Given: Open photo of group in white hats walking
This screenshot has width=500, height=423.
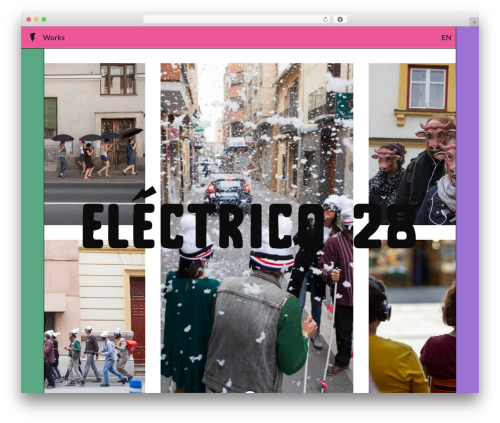Looking at the screenshot, I should [95, 316].
